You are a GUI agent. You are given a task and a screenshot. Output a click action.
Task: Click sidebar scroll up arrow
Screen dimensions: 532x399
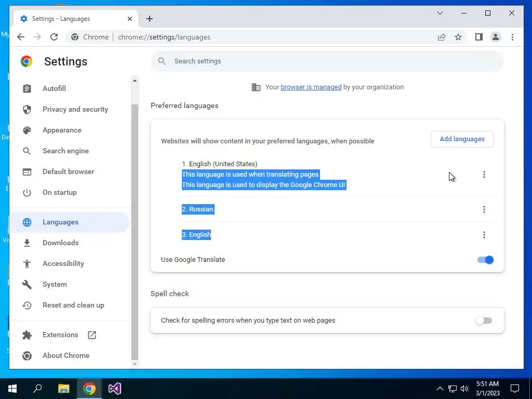click(135, 81)
